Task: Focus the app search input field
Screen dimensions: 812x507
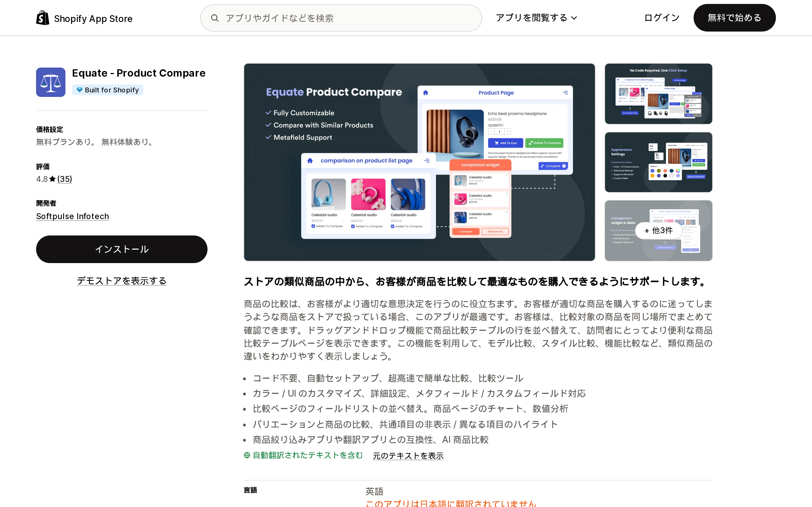Action: tap(341, 18)
